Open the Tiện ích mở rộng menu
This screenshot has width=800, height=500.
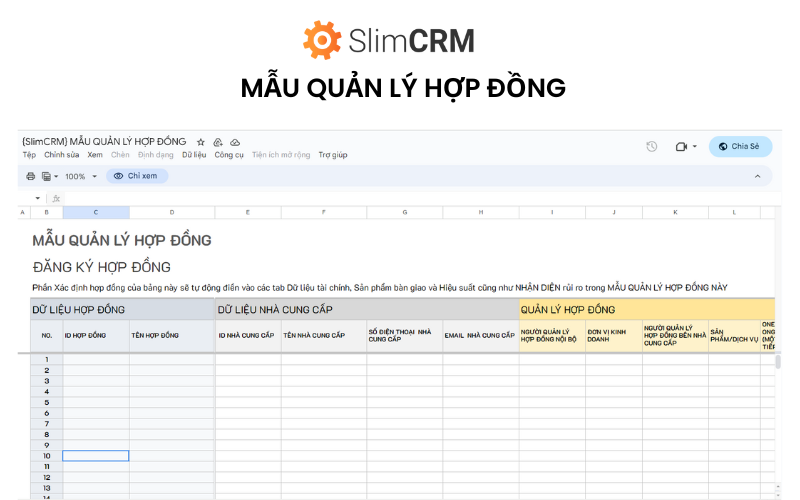281,155
